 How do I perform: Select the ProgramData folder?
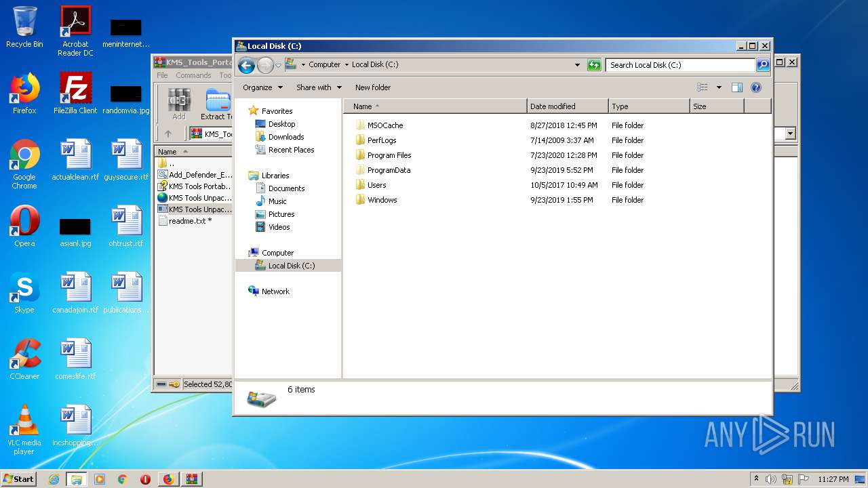[x=382, y=170]
